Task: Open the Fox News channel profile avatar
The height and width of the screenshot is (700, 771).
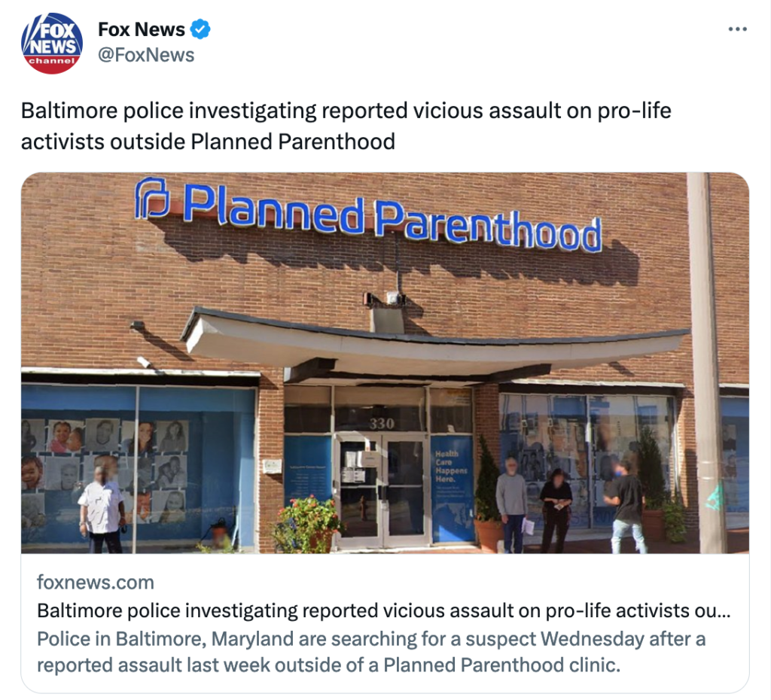Action: 52,43
